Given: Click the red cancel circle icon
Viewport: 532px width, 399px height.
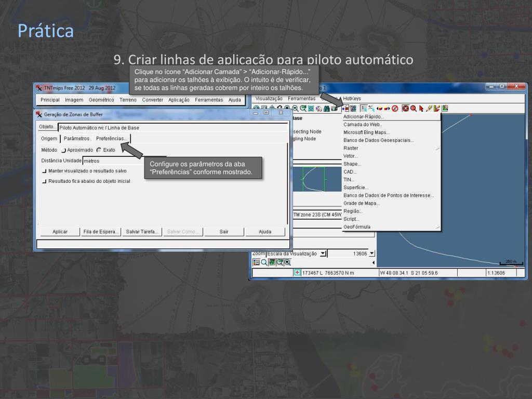Looking at the screenshot, I should [x=395, y=109].
